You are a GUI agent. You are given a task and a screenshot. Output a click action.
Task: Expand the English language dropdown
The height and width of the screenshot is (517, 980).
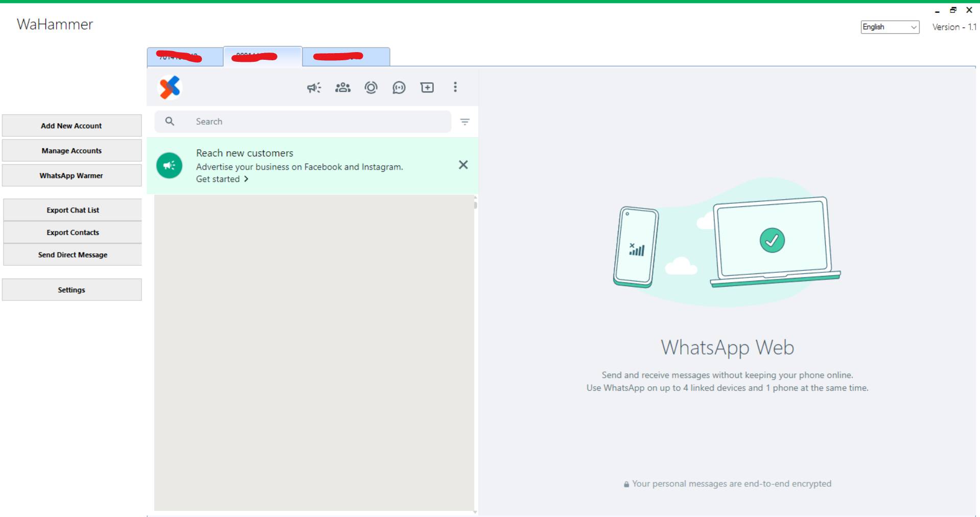pos(890,27)
